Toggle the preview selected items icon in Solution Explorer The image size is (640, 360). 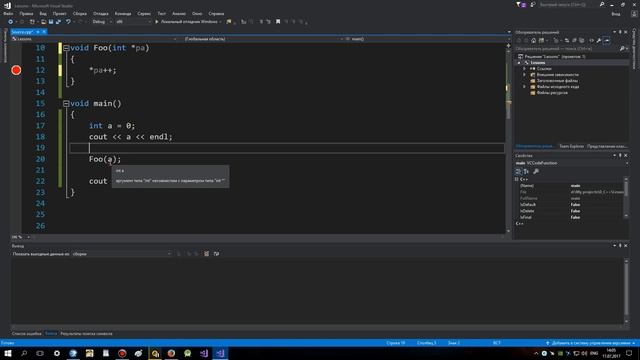coord(607,40)
